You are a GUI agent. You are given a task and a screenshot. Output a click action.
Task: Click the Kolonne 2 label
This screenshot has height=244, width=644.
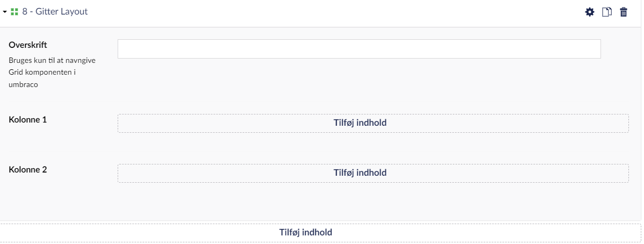(28, 169)
